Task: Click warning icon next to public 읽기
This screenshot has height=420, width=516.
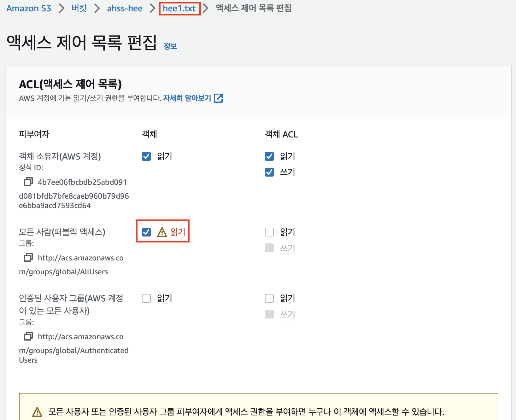Action: (x=162, y=232)
